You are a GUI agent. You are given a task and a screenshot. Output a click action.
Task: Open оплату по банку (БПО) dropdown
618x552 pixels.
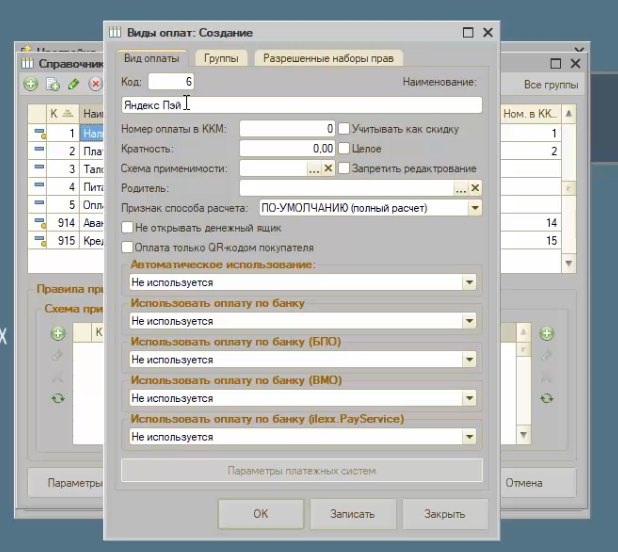coord(469,359)
